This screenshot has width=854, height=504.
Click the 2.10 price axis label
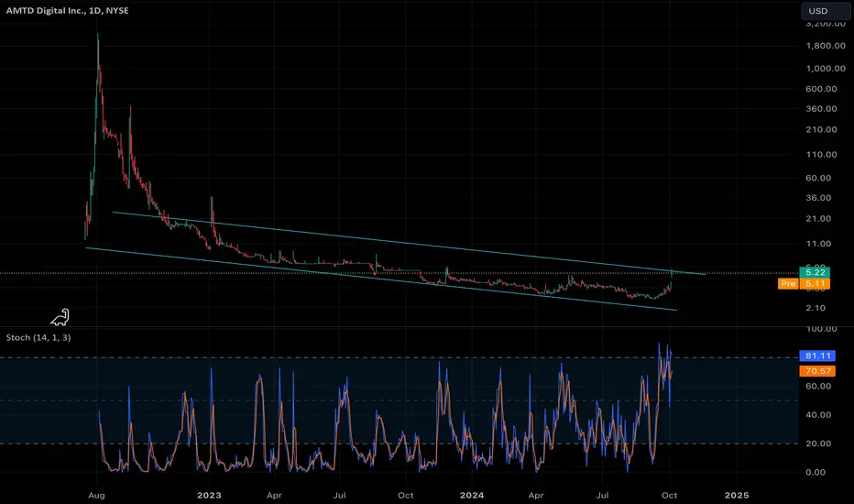(x=816, y=308)
